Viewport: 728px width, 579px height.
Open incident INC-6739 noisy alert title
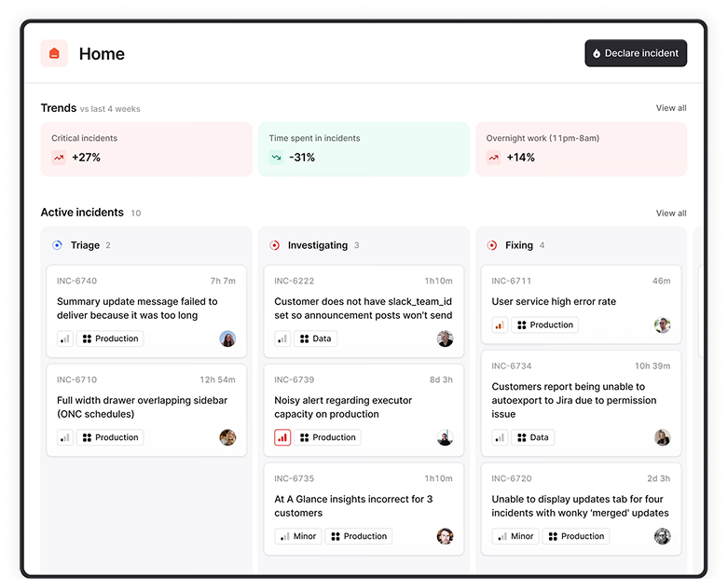343,407
